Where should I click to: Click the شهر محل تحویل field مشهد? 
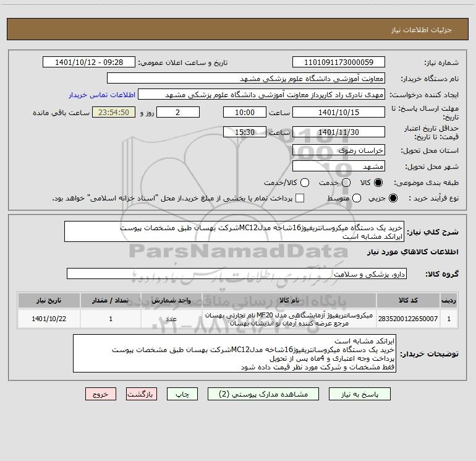339,166
